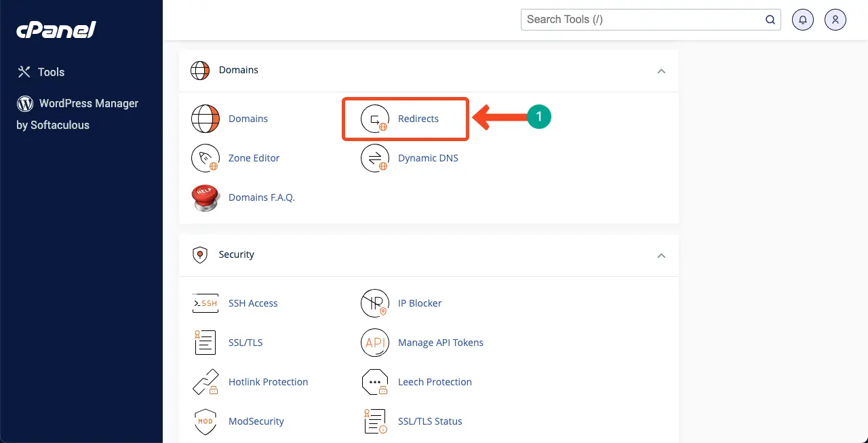This screenshot has height=443, width=868.
Task: Open the Domains link
Action: click(x=248, y=119)
